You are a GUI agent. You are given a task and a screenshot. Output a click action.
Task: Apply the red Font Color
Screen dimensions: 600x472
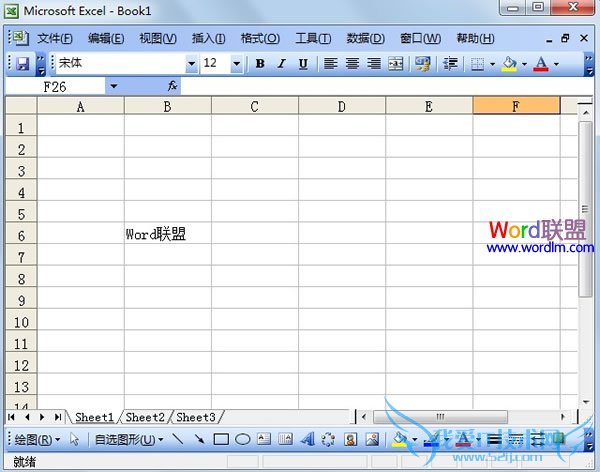[541, 64]
